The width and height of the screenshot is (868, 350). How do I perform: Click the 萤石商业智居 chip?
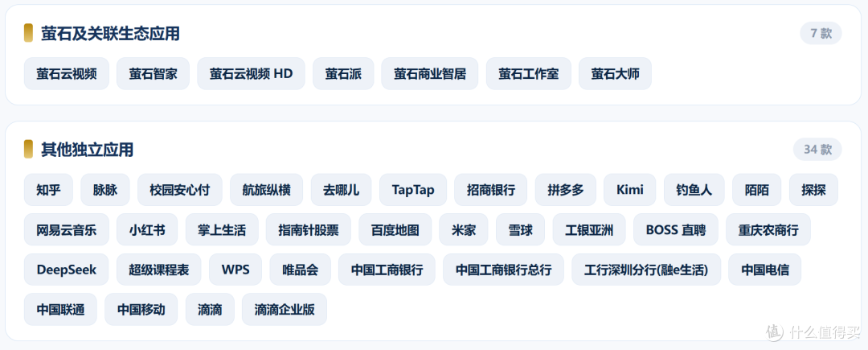pos(430,74)
